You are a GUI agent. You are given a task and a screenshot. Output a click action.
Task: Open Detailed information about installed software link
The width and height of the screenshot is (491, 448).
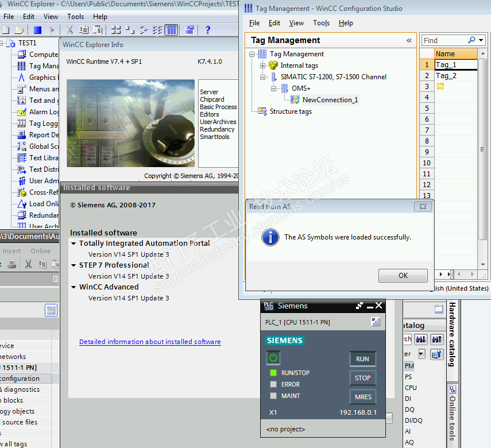pyautogui.click(x=150, y=342)
